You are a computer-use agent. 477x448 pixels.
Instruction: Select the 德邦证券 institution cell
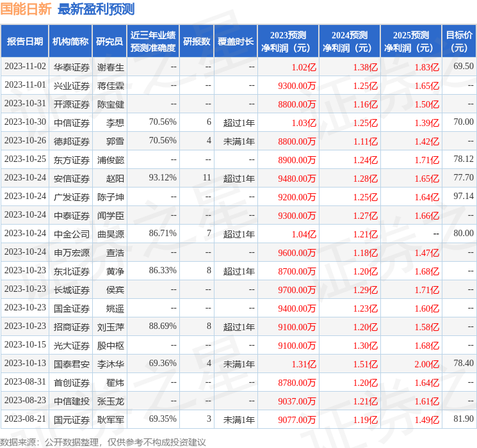pyautogui.click(x=72, y=141)
